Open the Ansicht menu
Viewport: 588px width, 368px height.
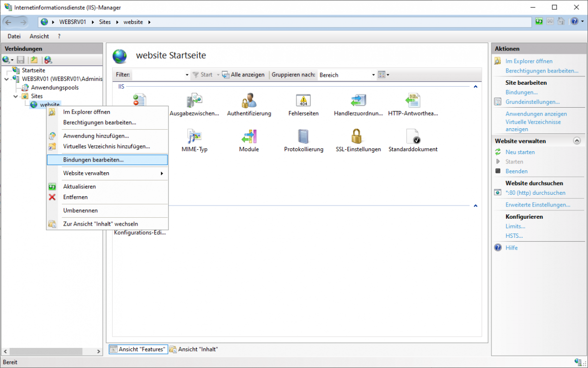(x=39, y=36)
